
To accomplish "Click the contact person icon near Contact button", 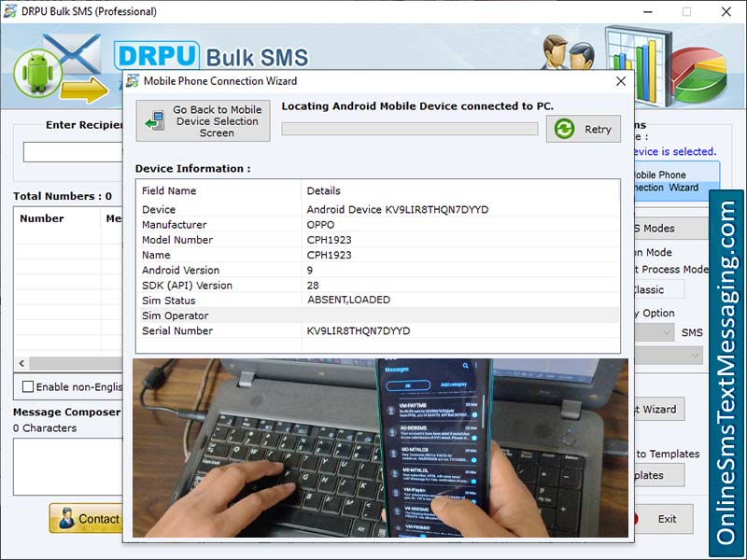I will tap(67, 519).
